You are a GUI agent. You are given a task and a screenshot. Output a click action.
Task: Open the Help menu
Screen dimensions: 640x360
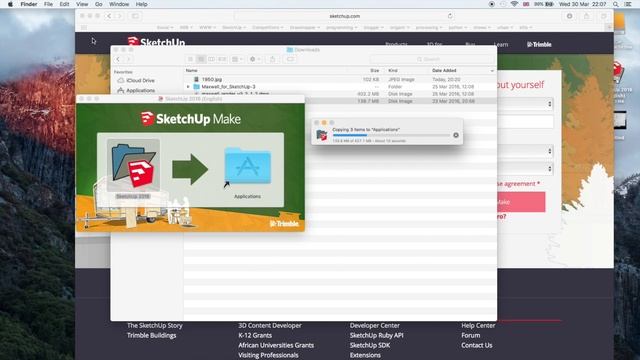pos(142,4)
